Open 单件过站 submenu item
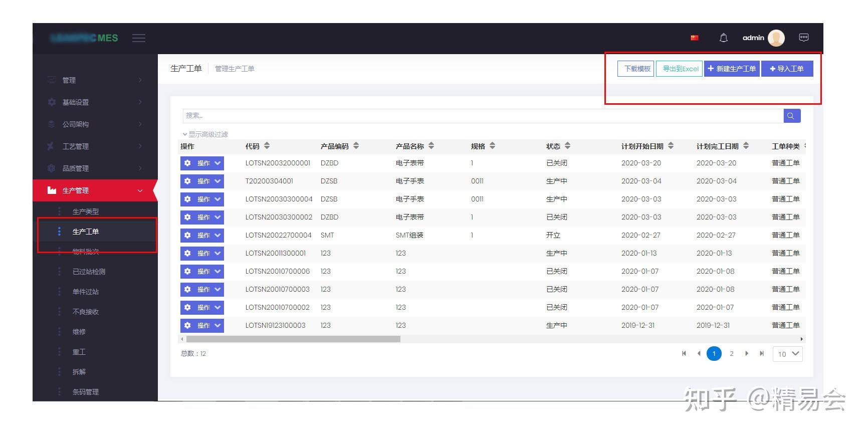Image resolution: width=868 pixels, height=434 pixels. coord(86,292)
